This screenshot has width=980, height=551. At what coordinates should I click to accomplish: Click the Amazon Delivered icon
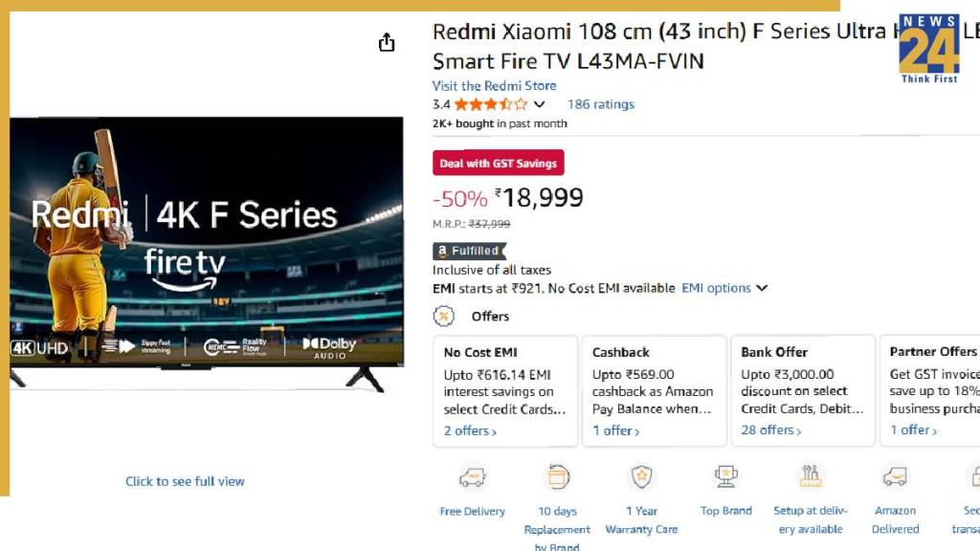pyautogui.click(x=895, y=476)
